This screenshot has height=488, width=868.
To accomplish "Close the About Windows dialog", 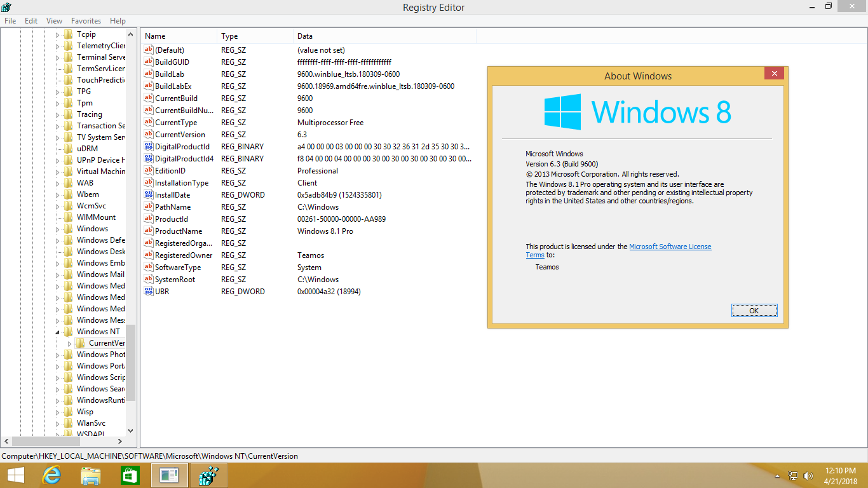I will (774, 74).
